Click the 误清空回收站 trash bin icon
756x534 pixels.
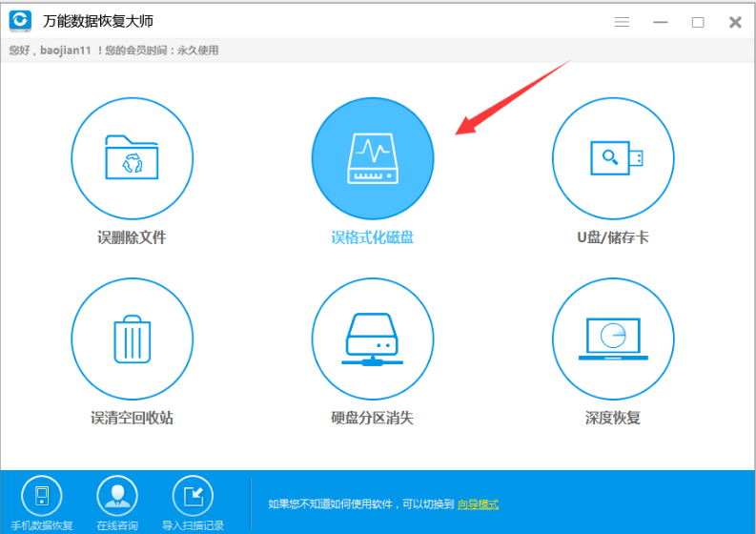click(132, 339)
